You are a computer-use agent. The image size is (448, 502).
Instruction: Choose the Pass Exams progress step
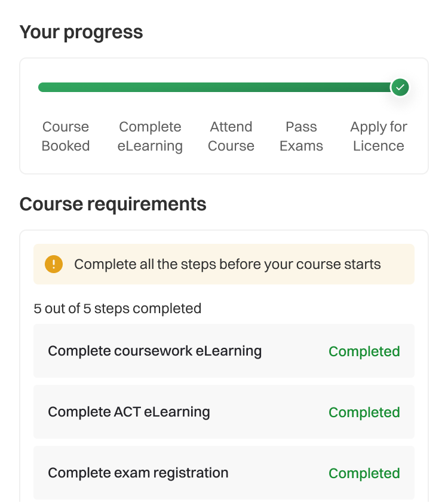coord(301,136)
